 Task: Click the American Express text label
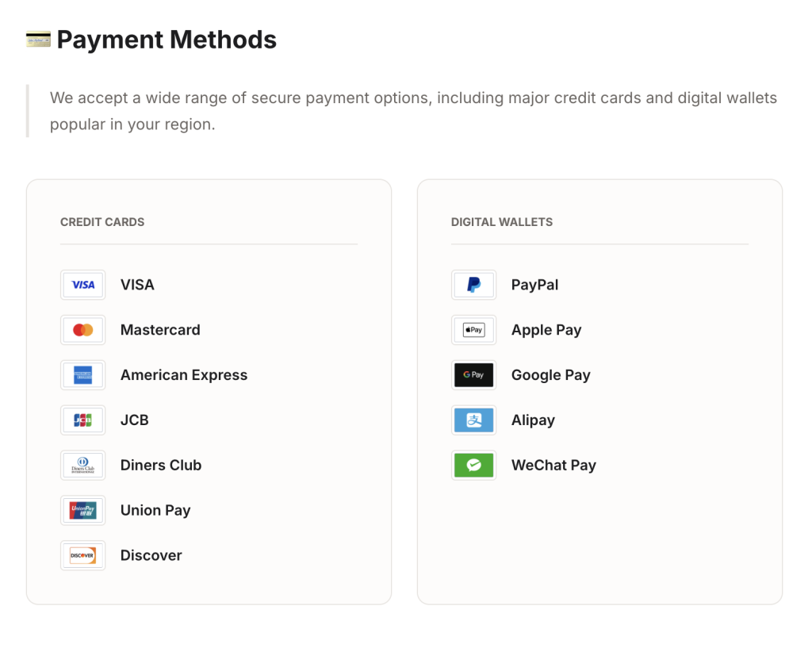[x=184, y=375]
